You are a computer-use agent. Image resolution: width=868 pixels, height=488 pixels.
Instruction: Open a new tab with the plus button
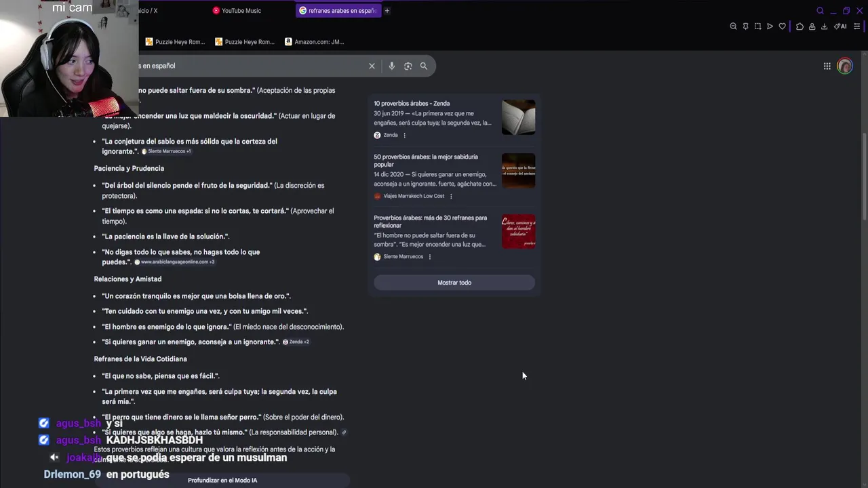click(387, 11)
